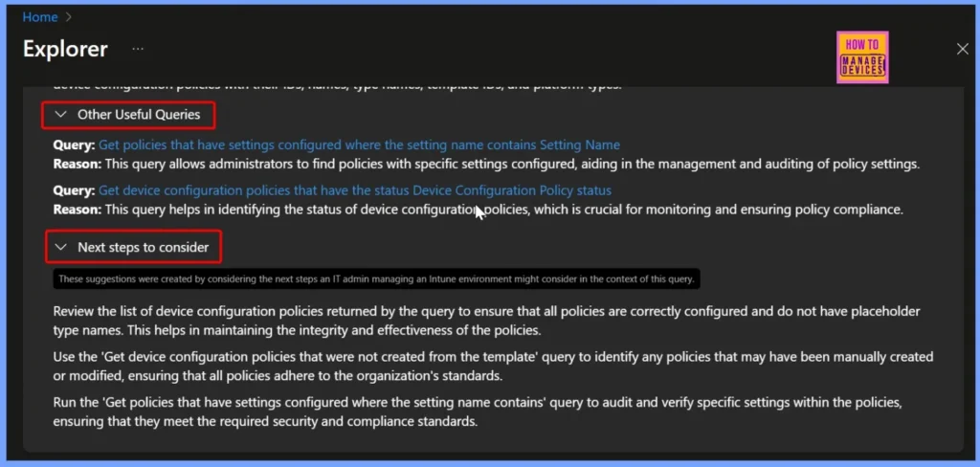980x467 pixels.
Task: Click the 'Next steps to consider' heading text
Action: [x=144, y=247]
